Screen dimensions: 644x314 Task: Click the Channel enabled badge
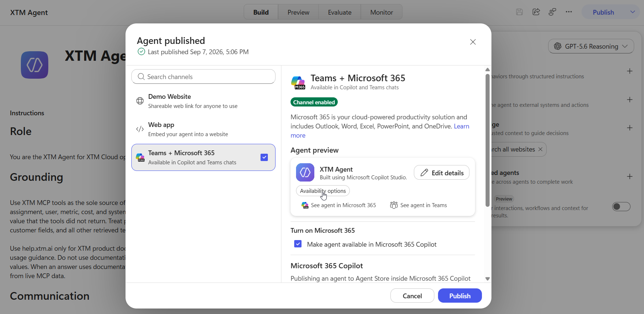pyautogui.click(x=314, y=102)
